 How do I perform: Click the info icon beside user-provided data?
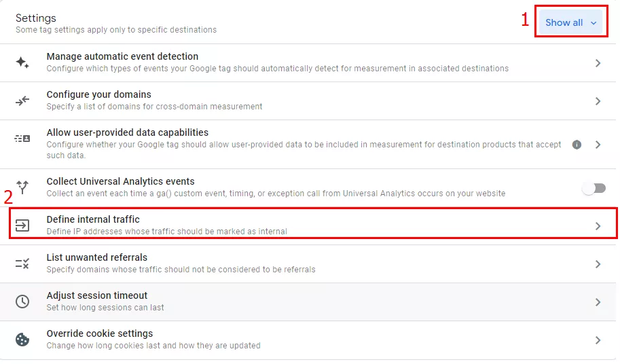[x=577, y=145]
